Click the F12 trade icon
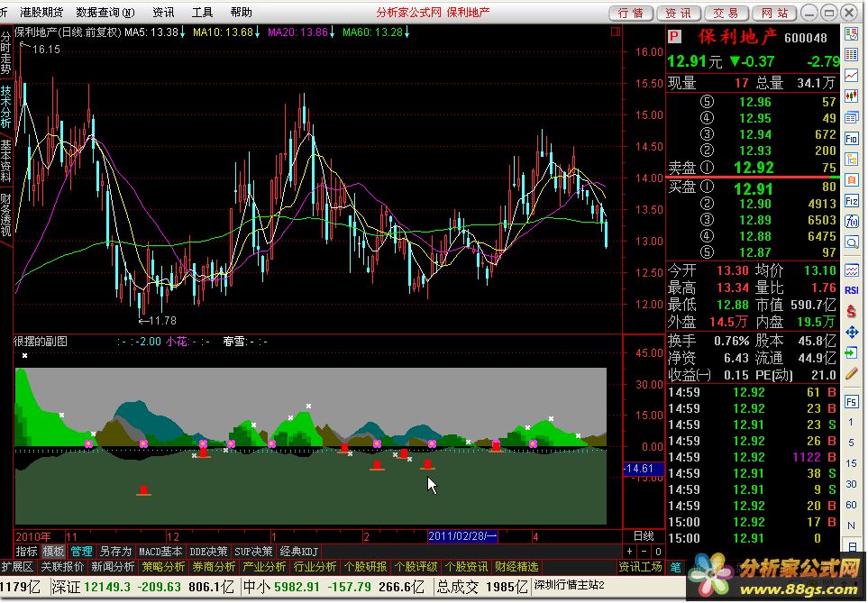The height and width of the screenshot is (603, 868). [x=852, y=200]
